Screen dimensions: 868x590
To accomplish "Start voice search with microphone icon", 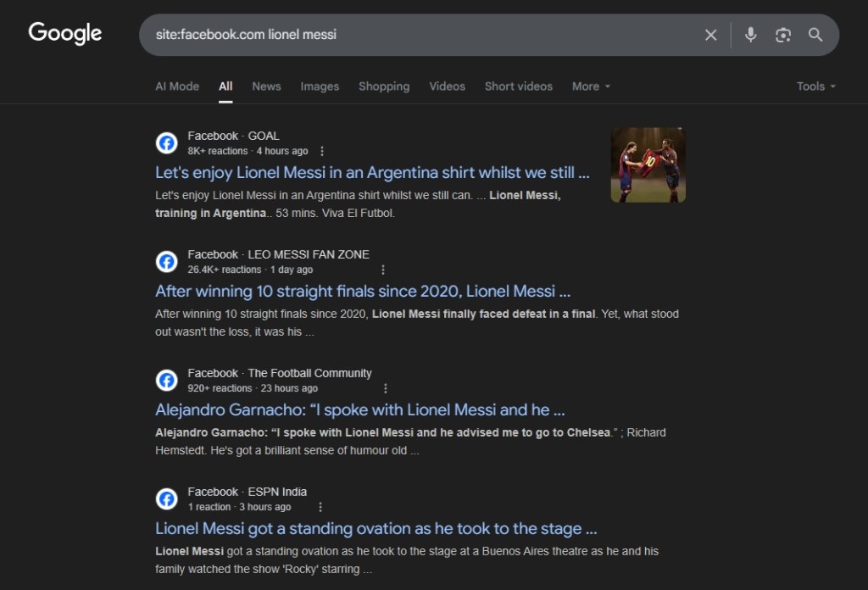I will click(751, 35).
